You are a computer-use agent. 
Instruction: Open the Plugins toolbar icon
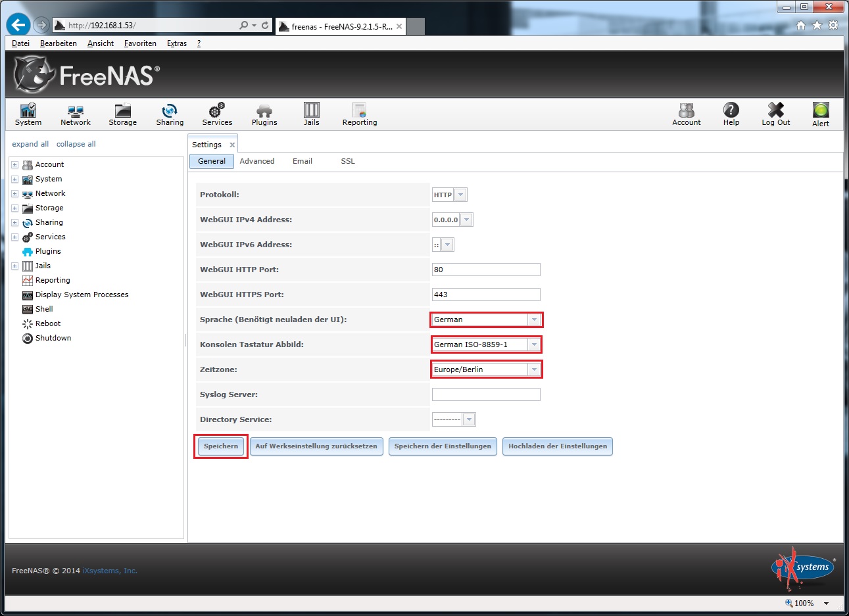[264, 114]
